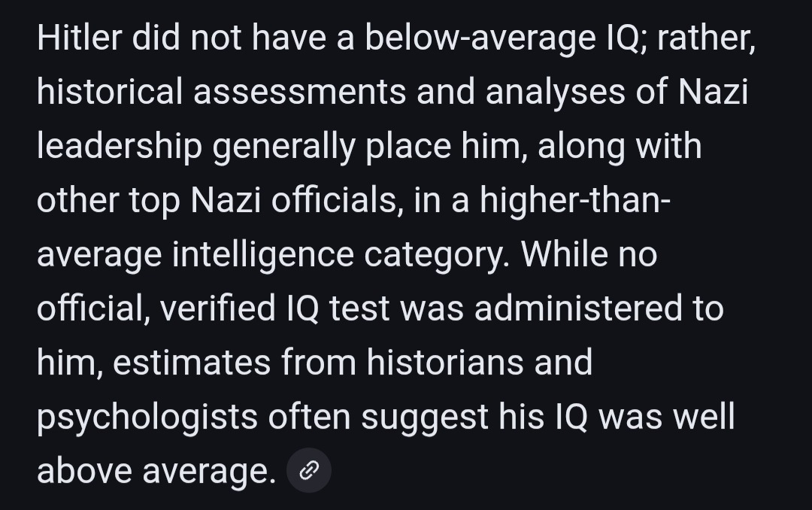Tap the word "leadership" in third line

pyautogui.click(x=119, y=147)
